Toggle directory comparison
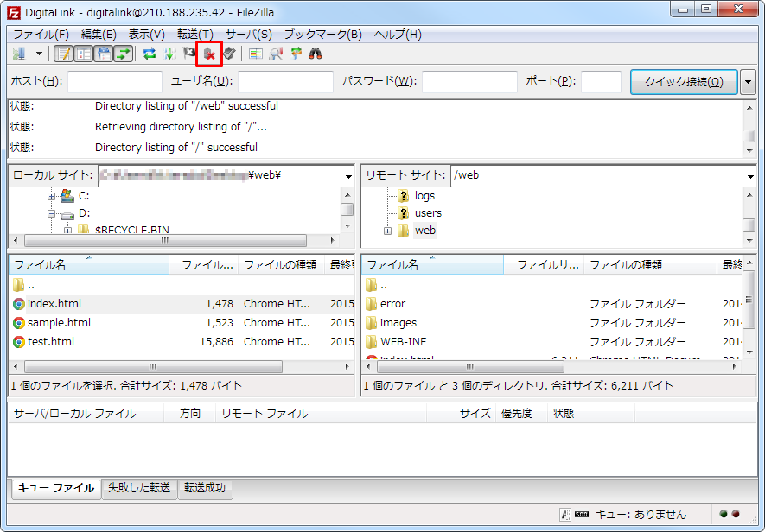The height and width of the screenshot is (532, 765). (276, 54)
